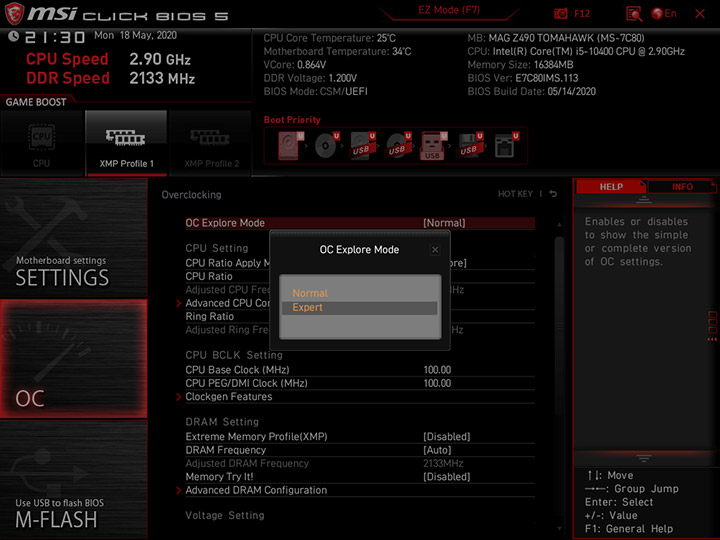Click the back arrow next to HOT KEY

tap(553, 194)
